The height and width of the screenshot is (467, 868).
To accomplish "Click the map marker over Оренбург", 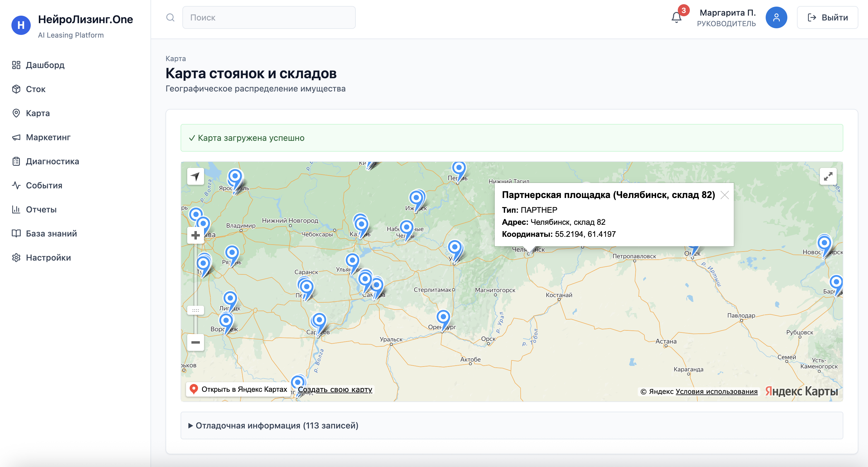I will coord(443,317).
